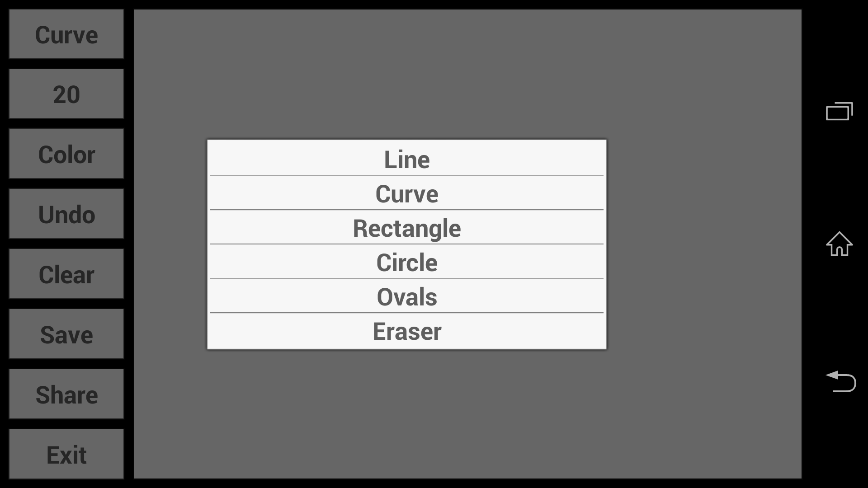Select the Circle option

coord(406,262)
